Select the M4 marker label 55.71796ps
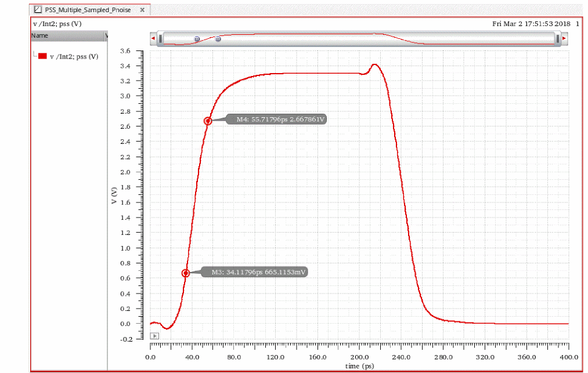Screen dimensions: 588x373 [x=279, y=119]
